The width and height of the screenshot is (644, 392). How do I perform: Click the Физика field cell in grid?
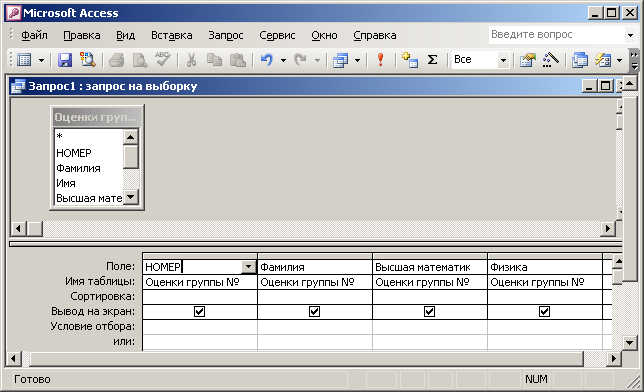click(x=545, y=267)
